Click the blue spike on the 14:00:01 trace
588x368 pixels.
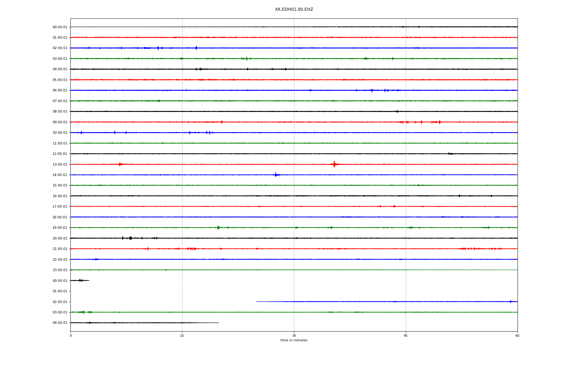(276, 175)
